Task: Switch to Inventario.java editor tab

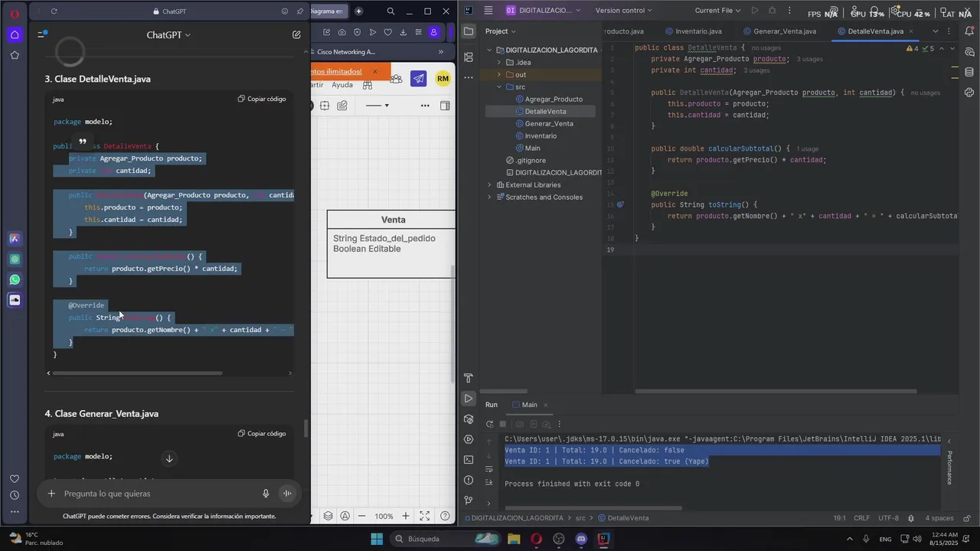Action: coord(693,31)
